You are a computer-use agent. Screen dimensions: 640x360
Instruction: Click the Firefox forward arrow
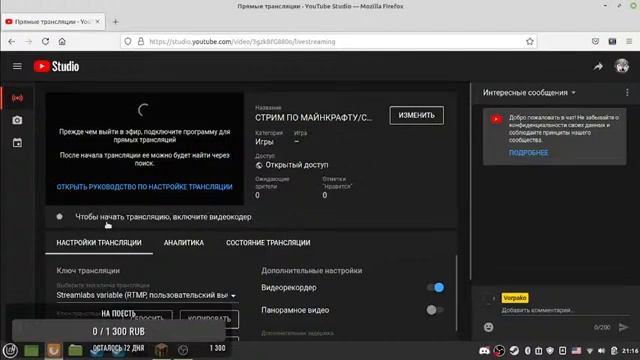click(x=29, y=42)
